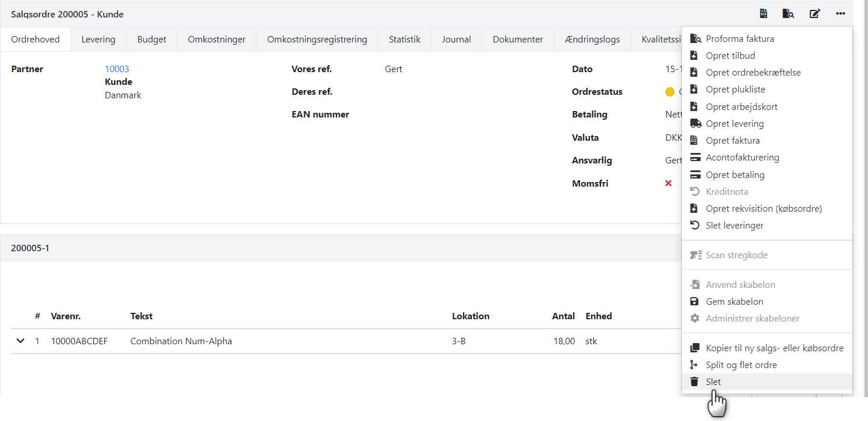Click the branch icon for Split og flet ordre
The width and height of the screenshot is (868, 421).
tap(694, 365)
